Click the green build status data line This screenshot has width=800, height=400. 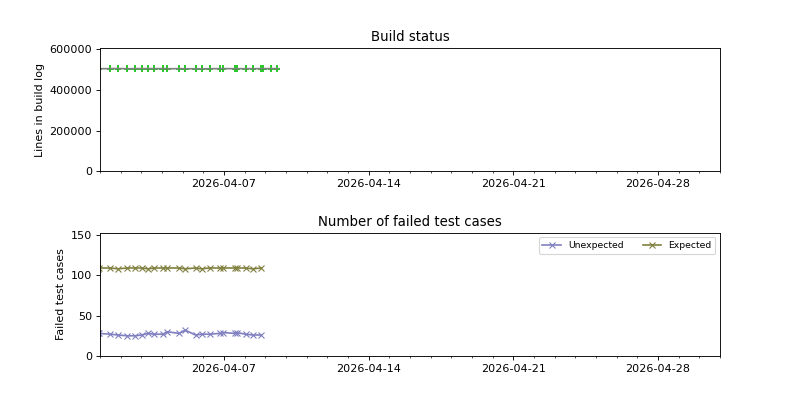190,69
